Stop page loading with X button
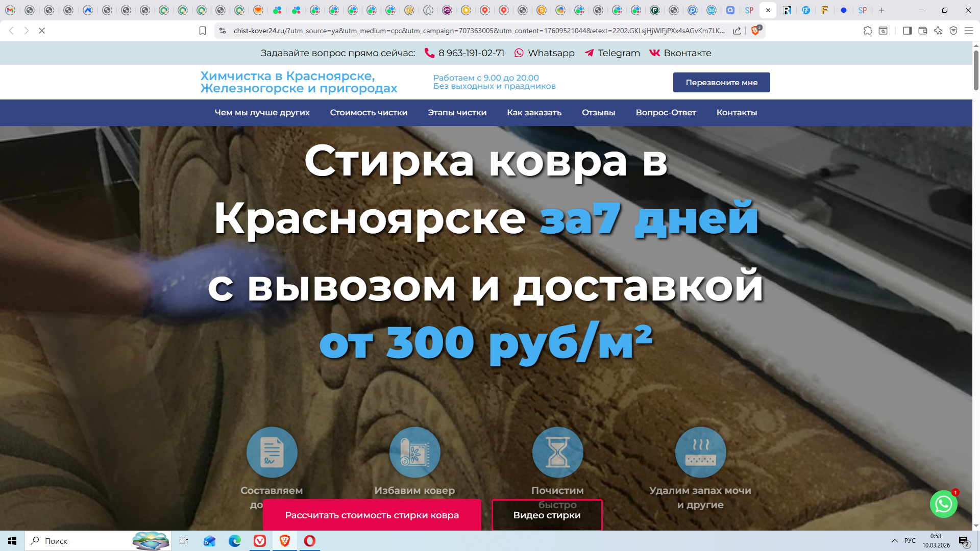The height and width of the screenshot is (551, 980). [x=42, y=31]
